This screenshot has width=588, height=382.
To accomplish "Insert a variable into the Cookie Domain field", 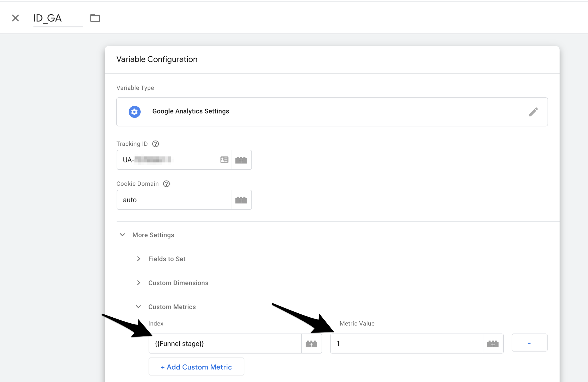I will 241,200.
